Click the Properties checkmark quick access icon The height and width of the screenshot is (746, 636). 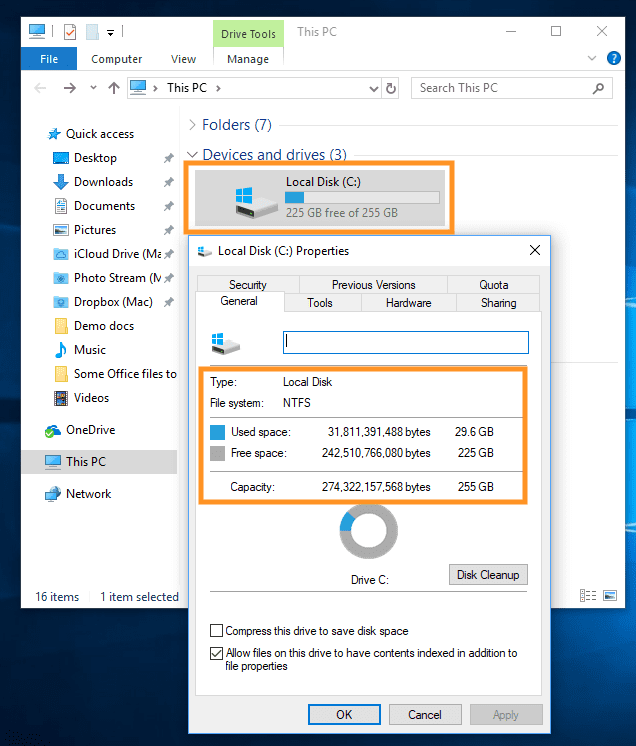click(70, 32)
